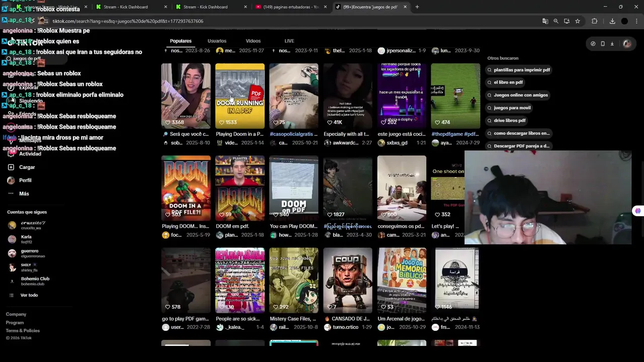Open a new browser tab with plus

point(417,7)
